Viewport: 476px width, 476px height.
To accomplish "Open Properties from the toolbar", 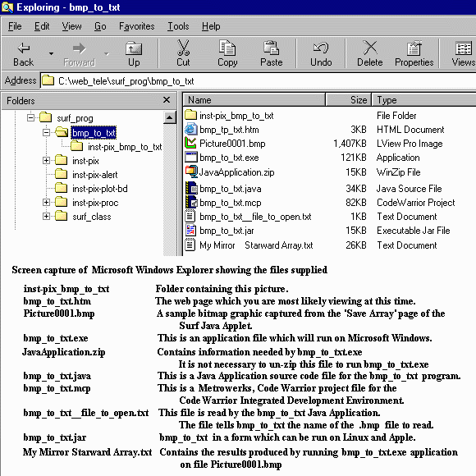I will (414, 53).
